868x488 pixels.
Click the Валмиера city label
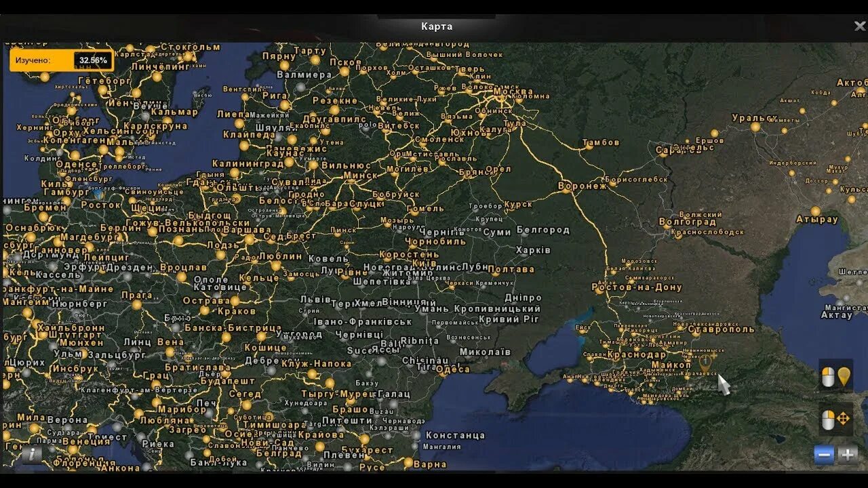click(304, 75)
